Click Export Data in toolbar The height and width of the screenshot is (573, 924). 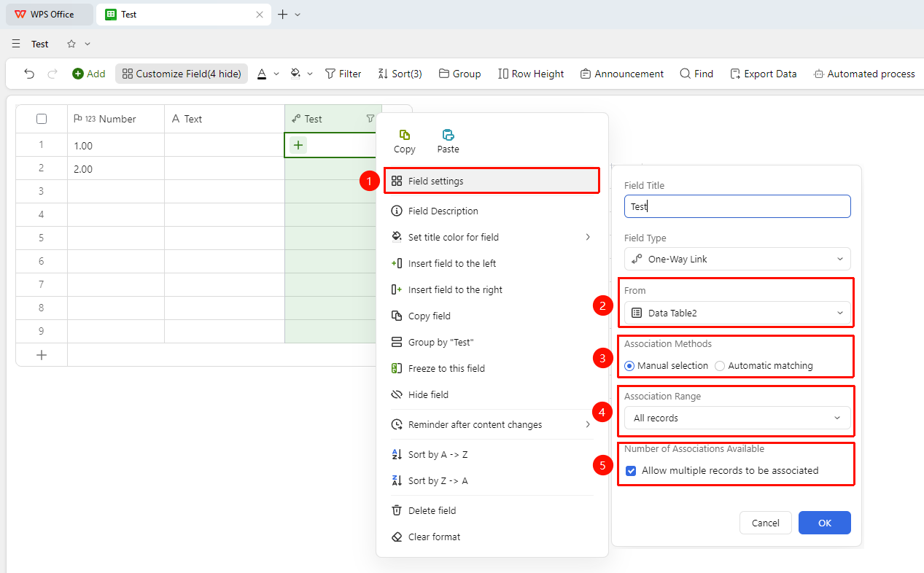point(763,74)
